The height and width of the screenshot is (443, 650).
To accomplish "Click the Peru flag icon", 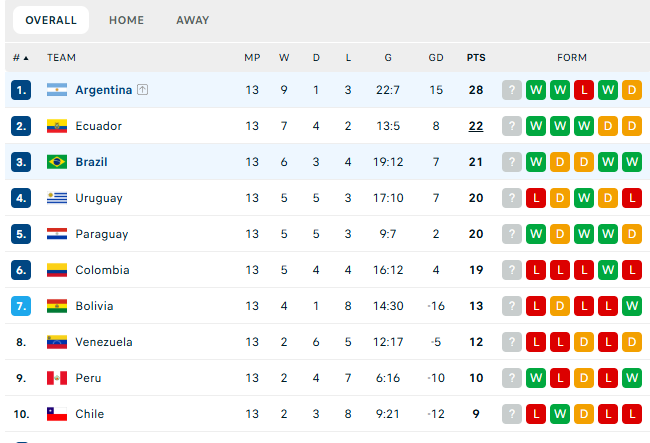I will [x=57, y=378].
